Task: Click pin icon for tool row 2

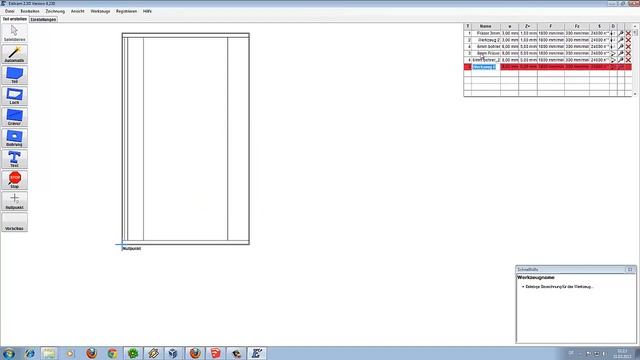Action: (621, 40)
